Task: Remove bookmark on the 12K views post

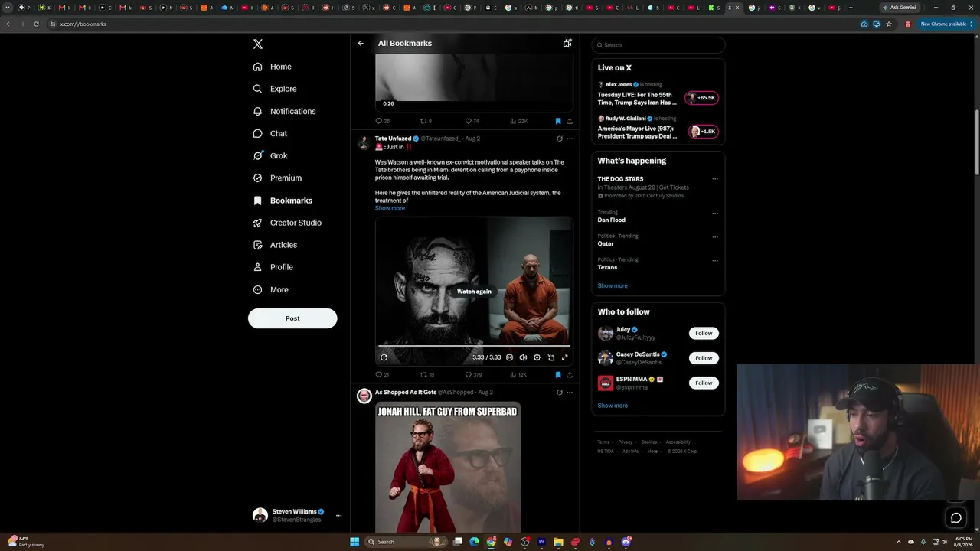Action: [558, 375]
